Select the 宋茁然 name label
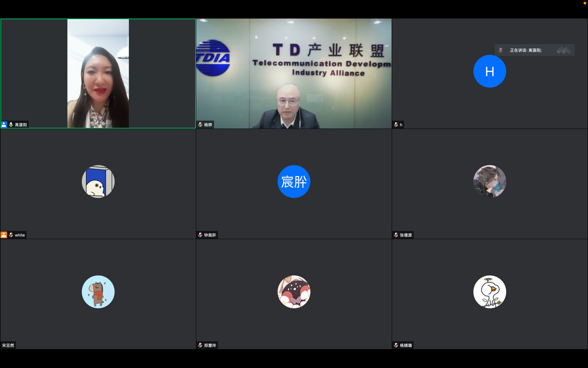588x368 pixels. click(8, 345)
